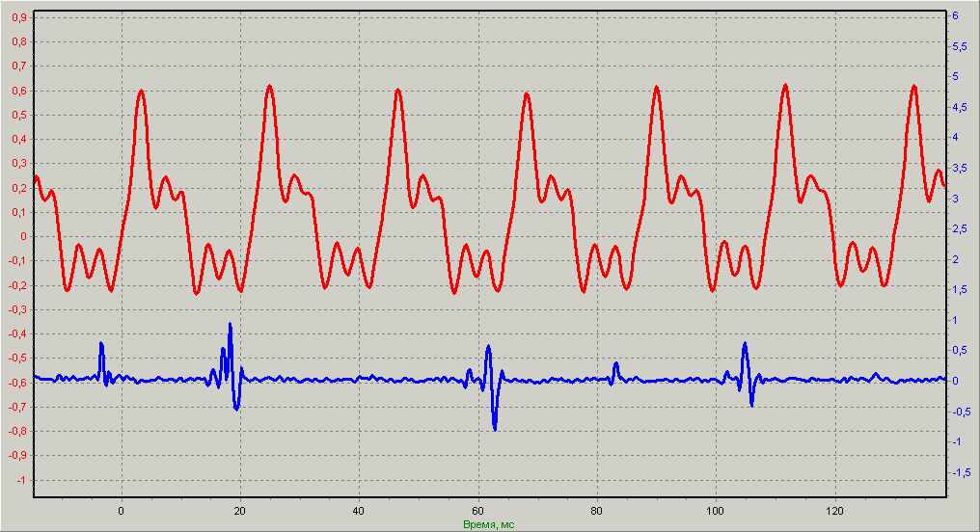Click red scale value "-0,1"
The width and height of the screenshot is (980, 532).
coord(18,261)
